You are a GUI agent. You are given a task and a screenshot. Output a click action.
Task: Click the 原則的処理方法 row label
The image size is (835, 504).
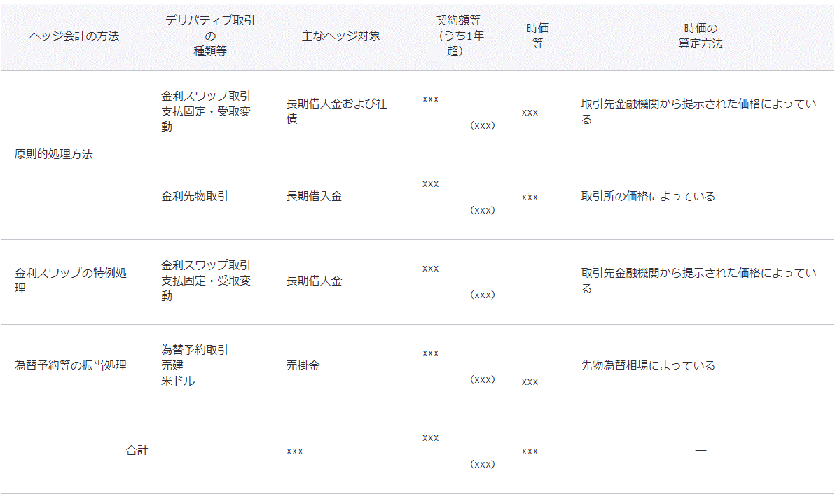53,155
